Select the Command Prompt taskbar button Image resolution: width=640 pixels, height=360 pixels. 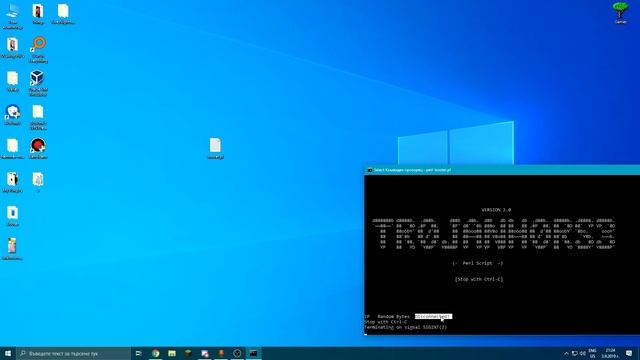[x=253, y=353]
